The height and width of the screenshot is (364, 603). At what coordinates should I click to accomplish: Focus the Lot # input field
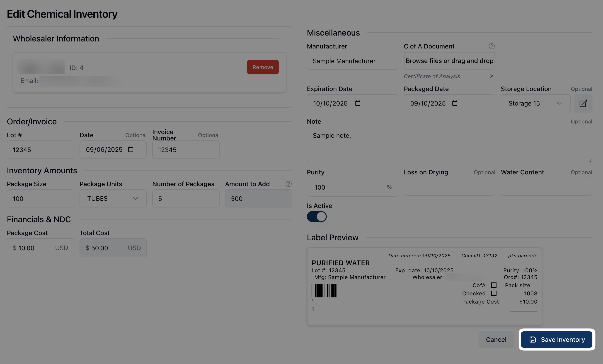tap(40, 149)
